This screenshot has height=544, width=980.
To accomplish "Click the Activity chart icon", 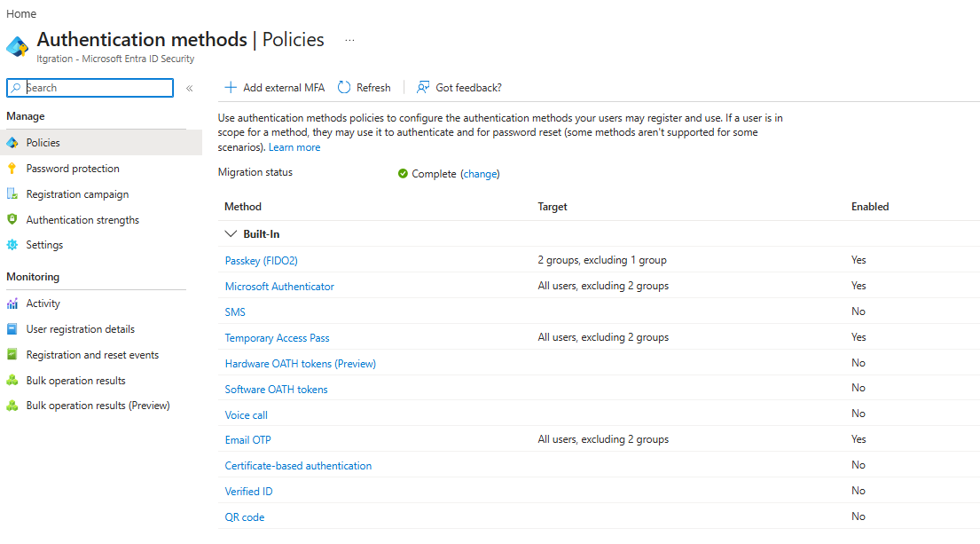I will (x=12, y=304).
